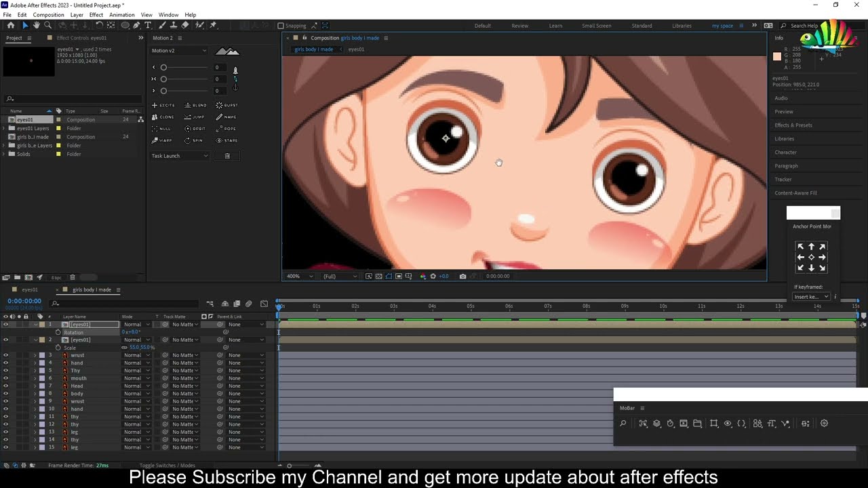
Task: Take a snapshot with camera icon
Action: coord(462,277)
